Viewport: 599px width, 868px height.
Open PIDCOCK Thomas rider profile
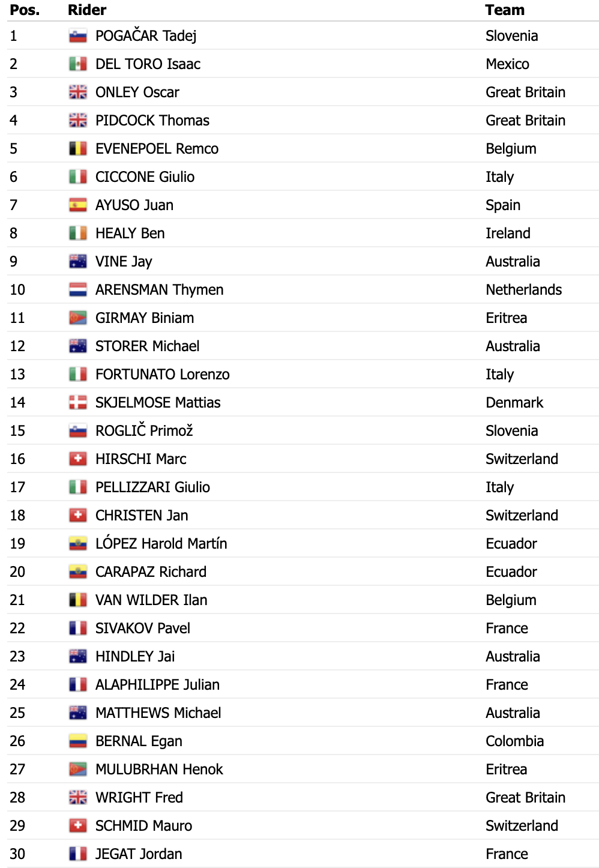tap(152, 121)
